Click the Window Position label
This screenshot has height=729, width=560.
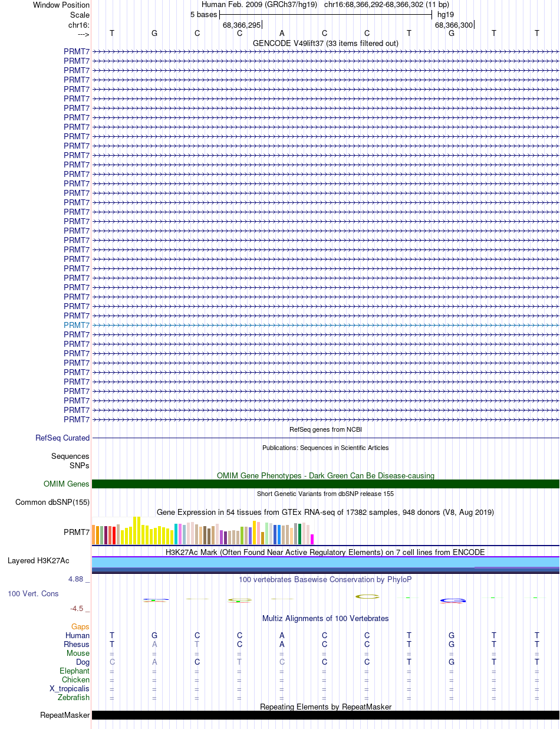click(61, 5)
